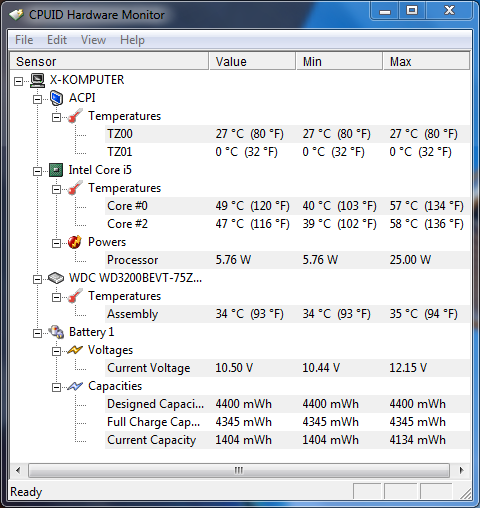Click the Voltages yellow waveform icon
The image size is (480, 508).
[75, 350]
